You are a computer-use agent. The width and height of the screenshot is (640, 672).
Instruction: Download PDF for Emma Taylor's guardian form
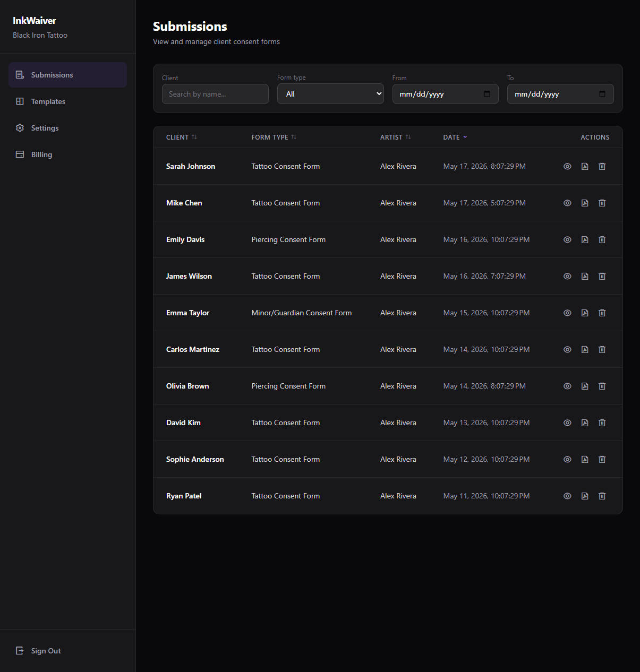pyautogui.click(x=585, y=313)
